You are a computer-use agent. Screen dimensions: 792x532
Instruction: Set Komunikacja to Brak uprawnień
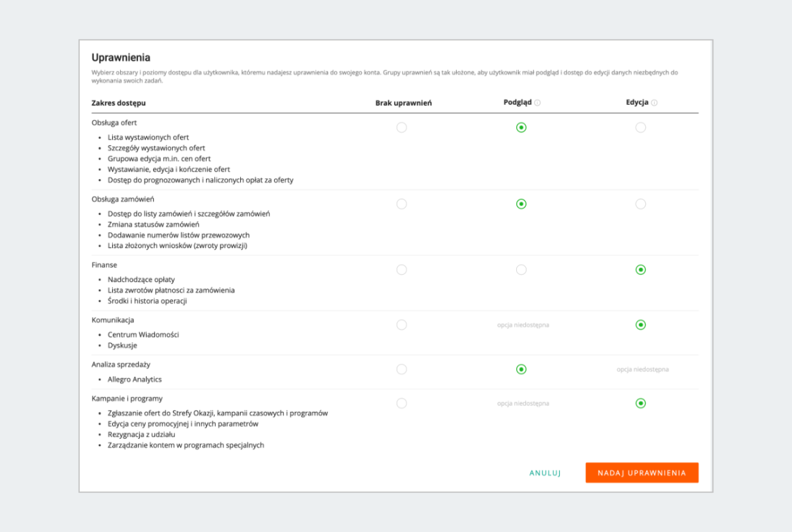(401, 325)
